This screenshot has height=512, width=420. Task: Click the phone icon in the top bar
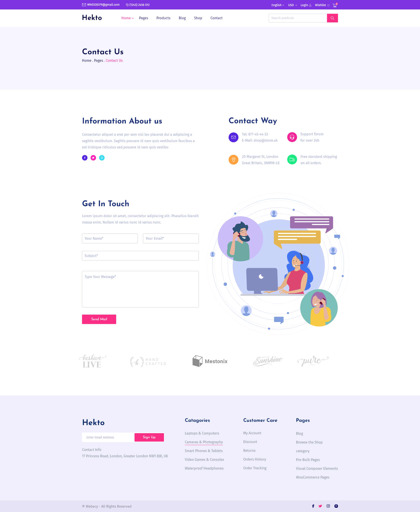(x=127, y=5)
